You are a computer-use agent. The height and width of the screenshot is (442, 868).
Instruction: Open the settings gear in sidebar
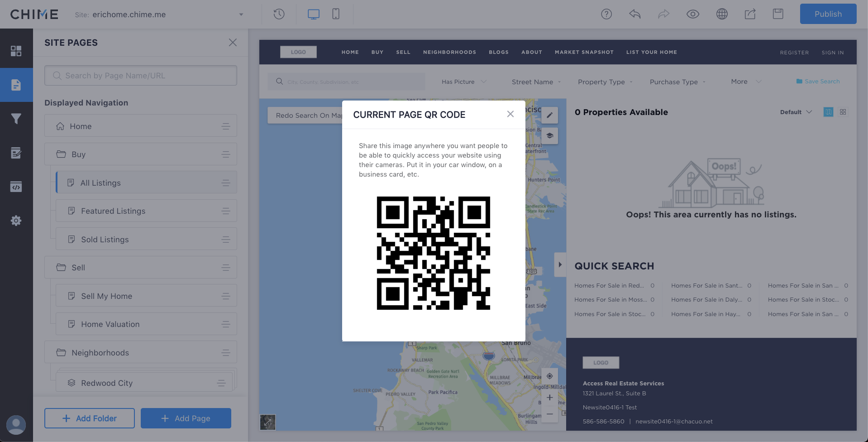coord(16,221)
